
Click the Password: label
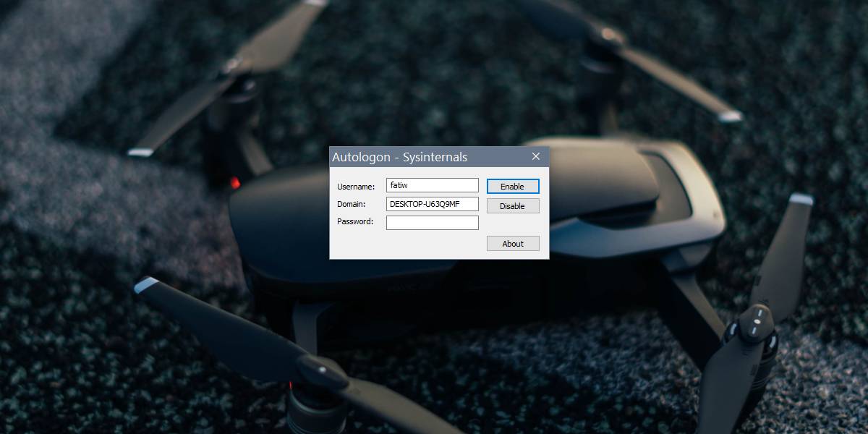tap(355, 221)
